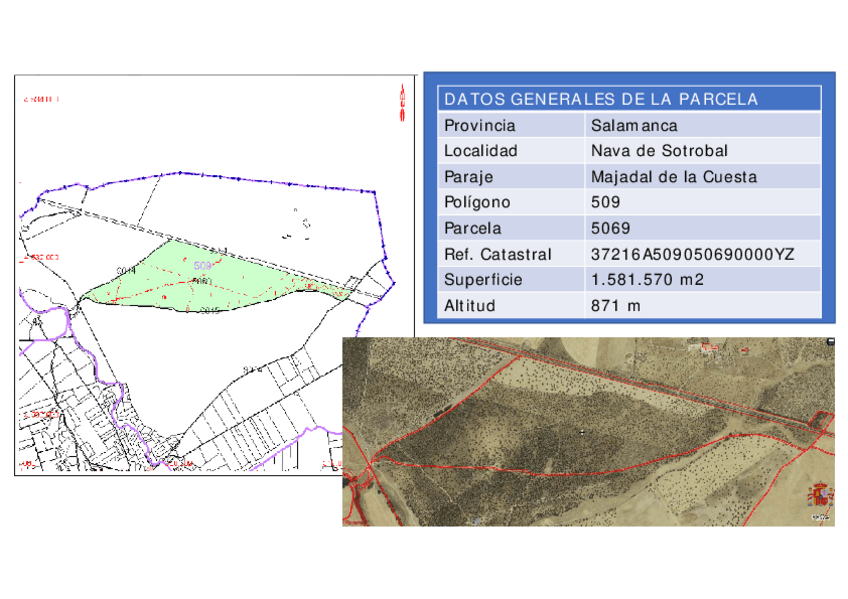The height and width of the screenshot is (599, 848).
Task: Select the Polígono value 509 in table
Action: (x=606, y=203)
